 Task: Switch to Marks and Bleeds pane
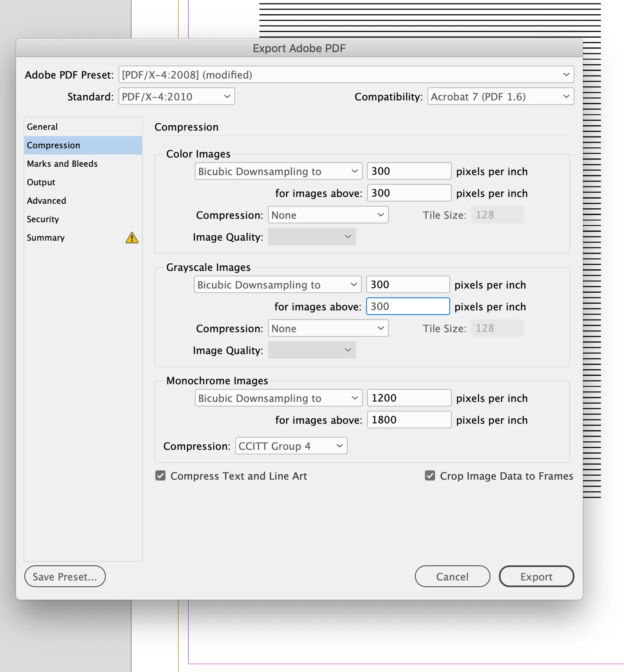(83, 164)
